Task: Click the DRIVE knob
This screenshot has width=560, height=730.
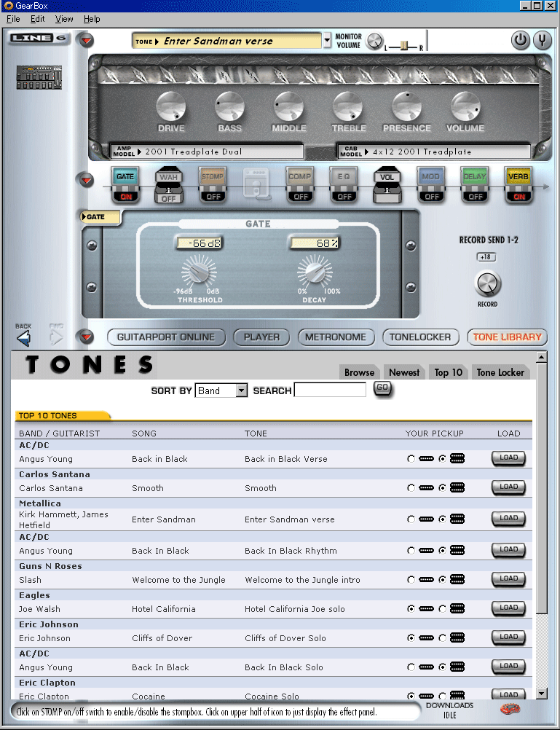Action: (171, 106)
